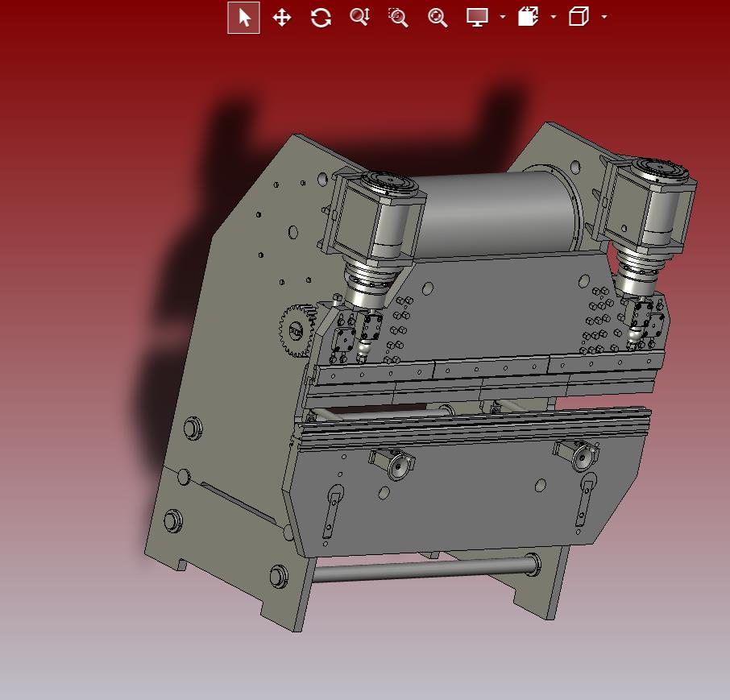The height and width of the screenshot is (700, 730).
Task: Select the arrow pointer tool
Action: (243, 18)
